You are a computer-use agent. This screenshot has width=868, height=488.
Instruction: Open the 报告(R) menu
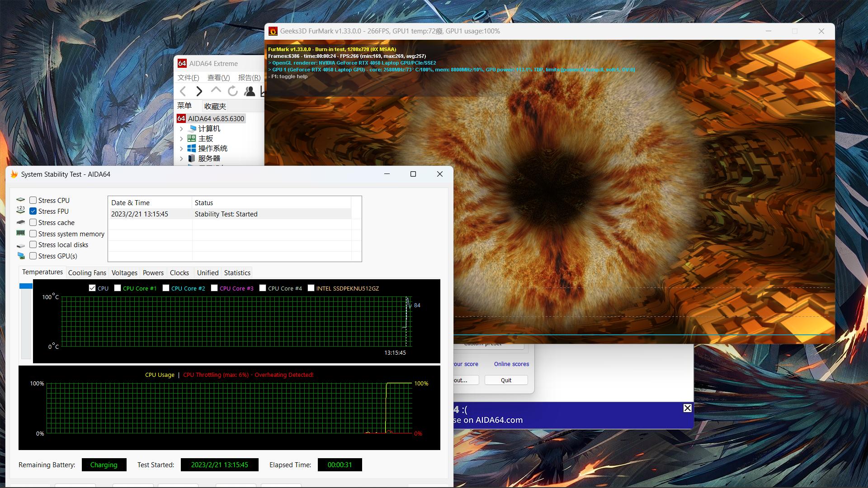point(249,78)
